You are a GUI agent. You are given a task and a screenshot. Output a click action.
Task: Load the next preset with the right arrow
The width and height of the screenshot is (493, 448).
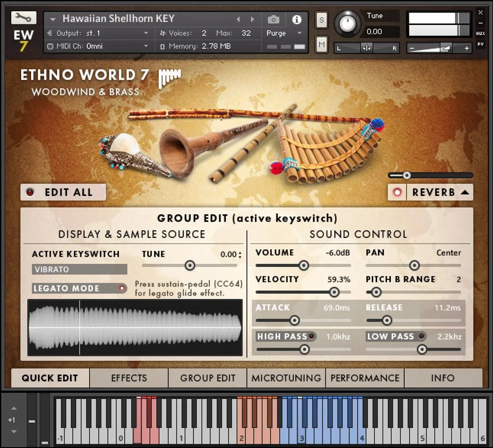[253, 19]
